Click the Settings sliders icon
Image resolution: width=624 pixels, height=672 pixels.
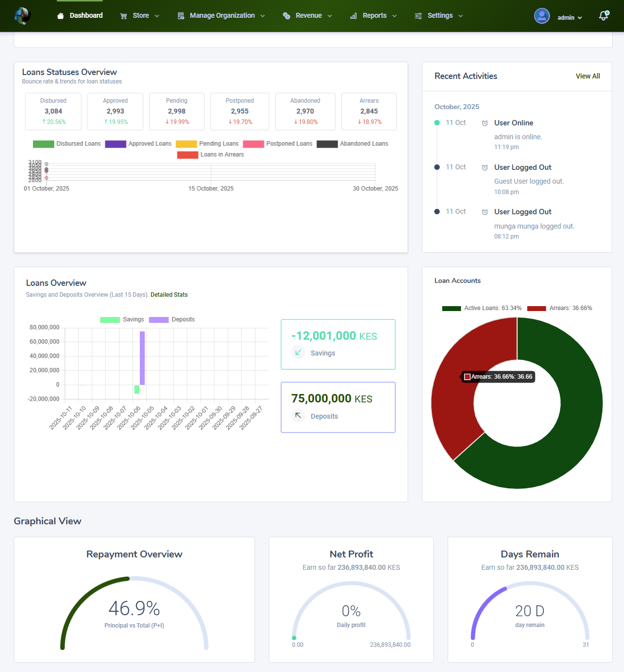[418, 16]
